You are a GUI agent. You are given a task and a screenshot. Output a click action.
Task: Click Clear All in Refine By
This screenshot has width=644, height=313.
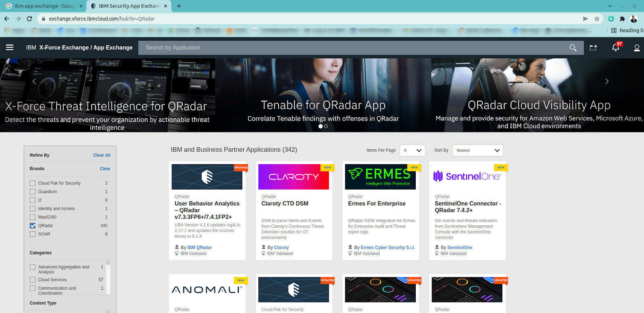[102, 155]
